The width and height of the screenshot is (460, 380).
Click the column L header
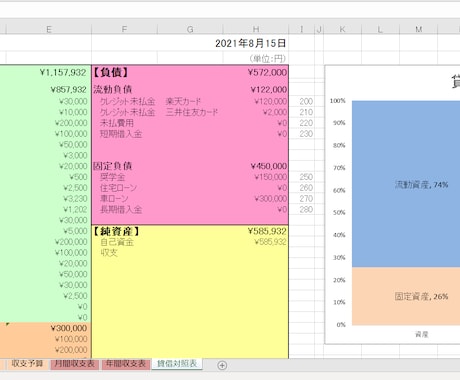pyautogui.click(x=380, y=29)
